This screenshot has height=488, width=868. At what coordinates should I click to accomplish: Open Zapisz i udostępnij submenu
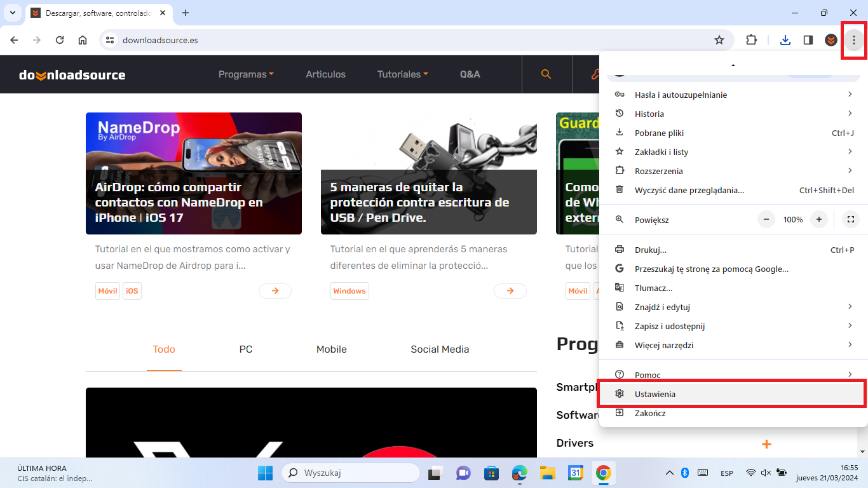pos(733,326)
